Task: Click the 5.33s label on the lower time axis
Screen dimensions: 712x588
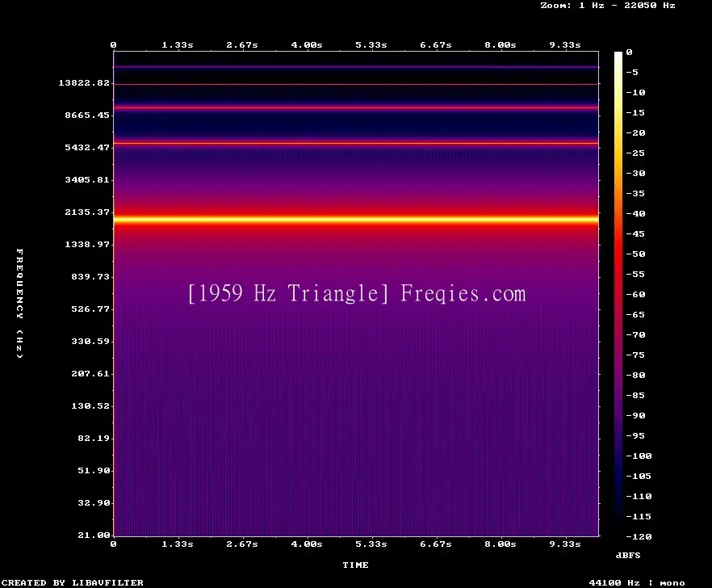Action: 371,544
